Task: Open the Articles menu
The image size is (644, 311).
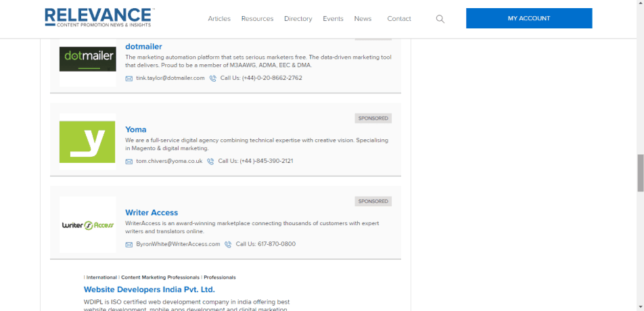Action: tap(219, 19)
